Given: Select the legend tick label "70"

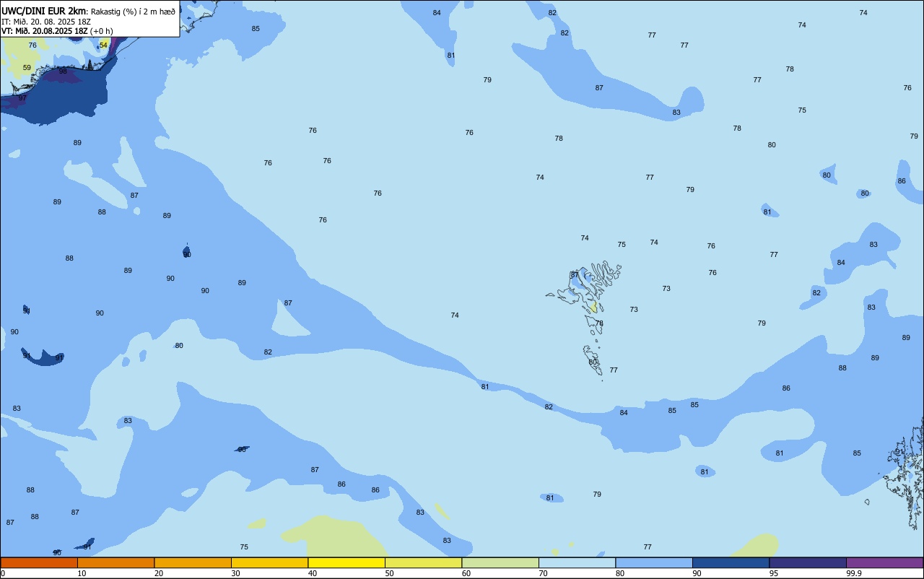Looking at the screenshot, I should pos(543,573).
